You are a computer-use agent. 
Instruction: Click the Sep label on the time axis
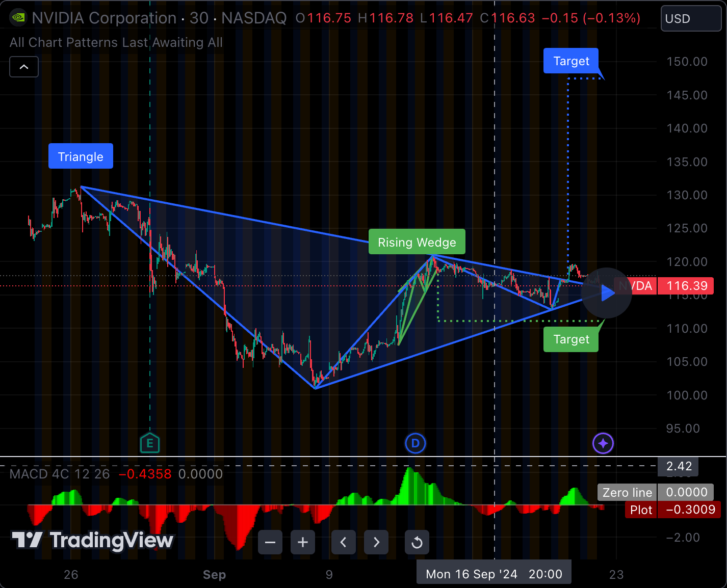click(x=214, y=575)
